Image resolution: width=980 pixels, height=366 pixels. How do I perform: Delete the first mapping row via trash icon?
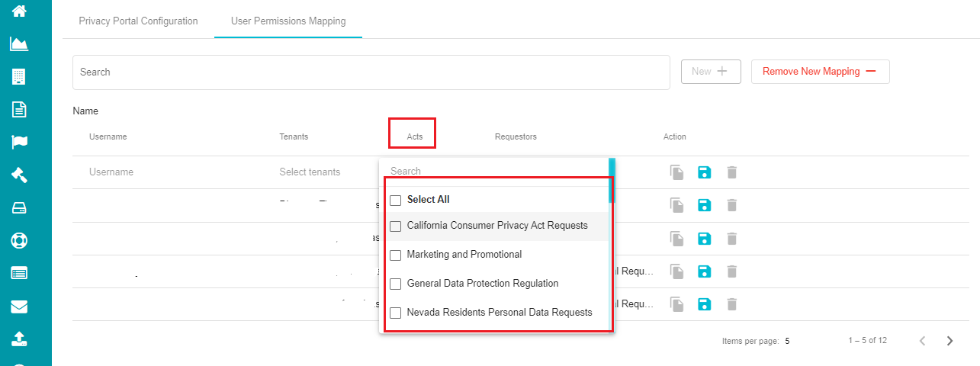click(x=731, y=172)
